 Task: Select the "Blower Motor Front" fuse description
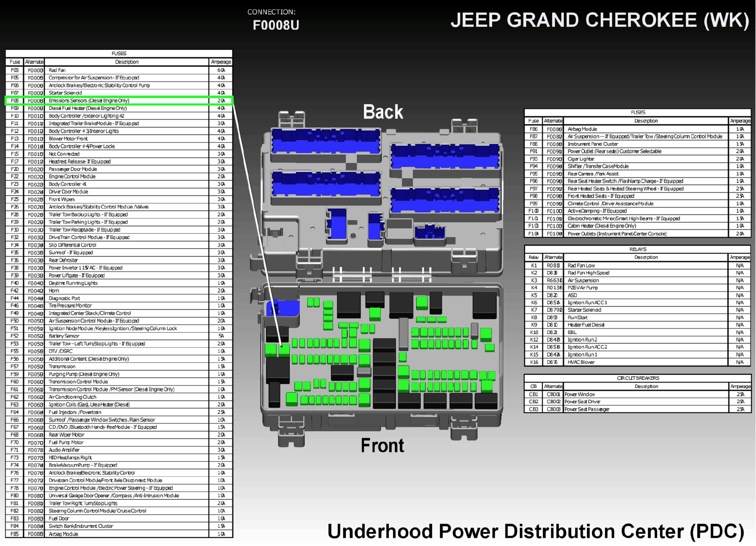(68, 139)
